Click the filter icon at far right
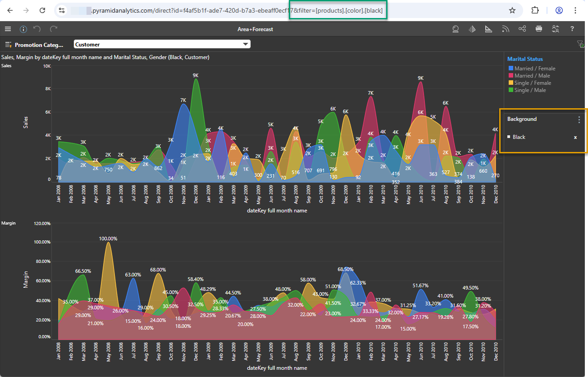Image resolution: width=588 pixels, height=377 pixels. [580, 44]
